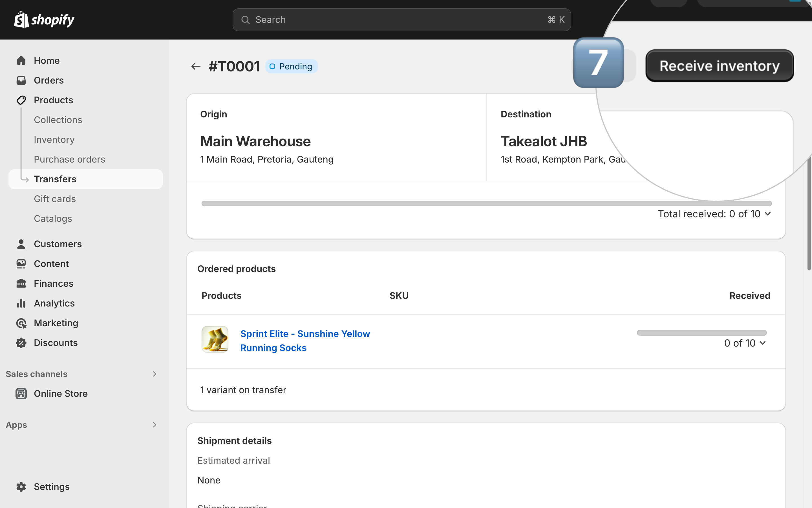Click the Received column header

pyautogui.click(x=750, y=296)
